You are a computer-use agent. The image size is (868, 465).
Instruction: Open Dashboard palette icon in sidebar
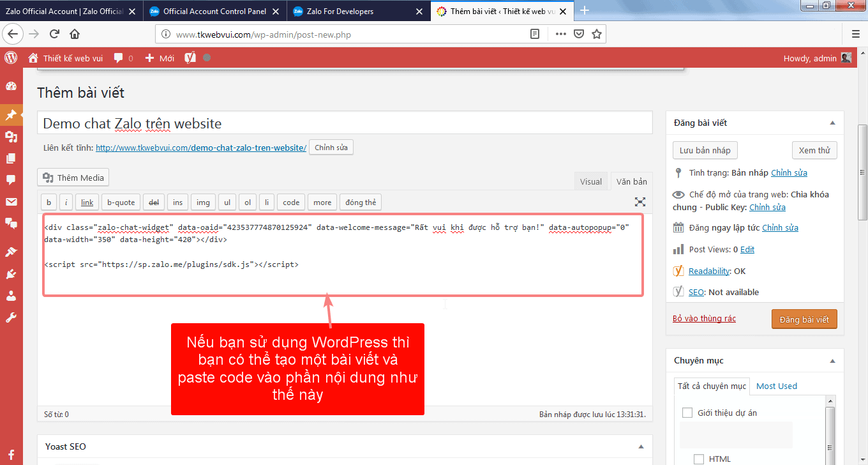(11, 86)
